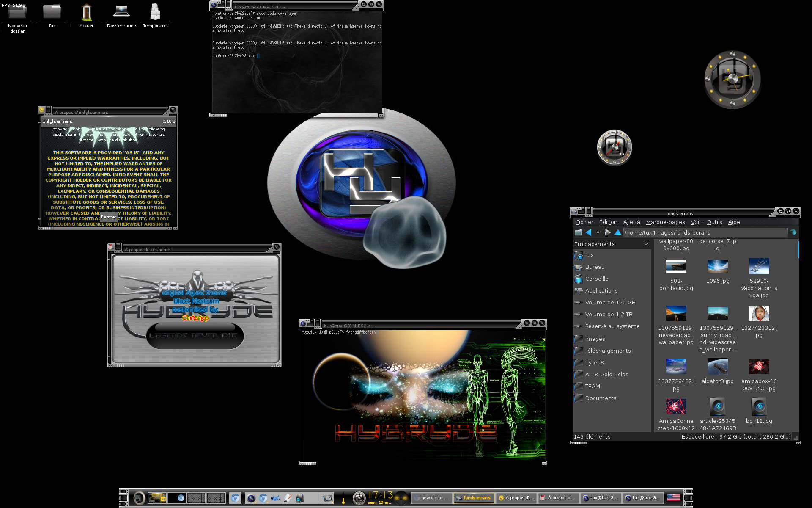Select the 508-bonifacio.jpg thumbnail

point(676,266)
